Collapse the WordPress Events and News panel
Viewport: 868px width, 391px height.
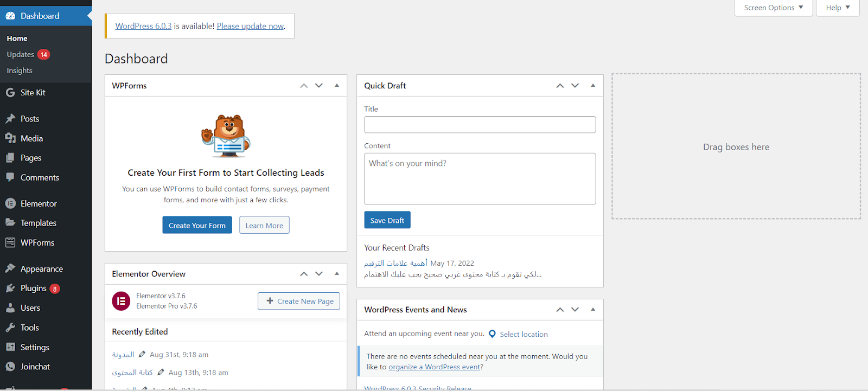tap(593, 309)
